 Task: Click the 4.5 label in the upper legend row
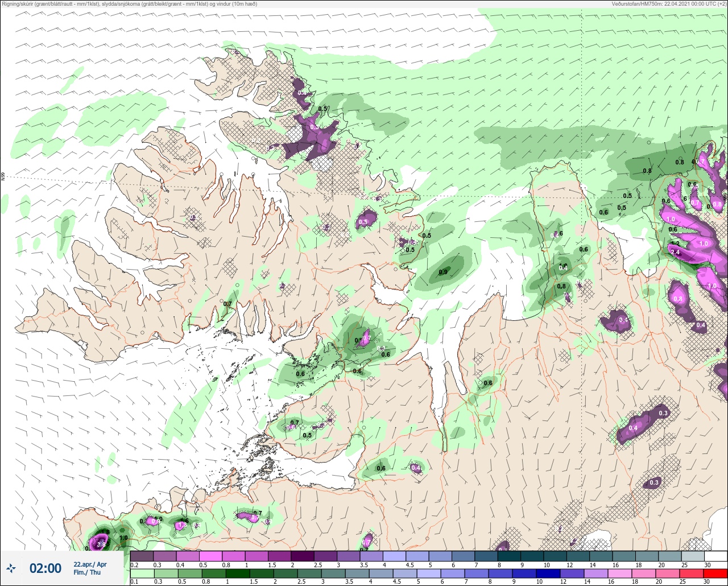pos(411,564)
